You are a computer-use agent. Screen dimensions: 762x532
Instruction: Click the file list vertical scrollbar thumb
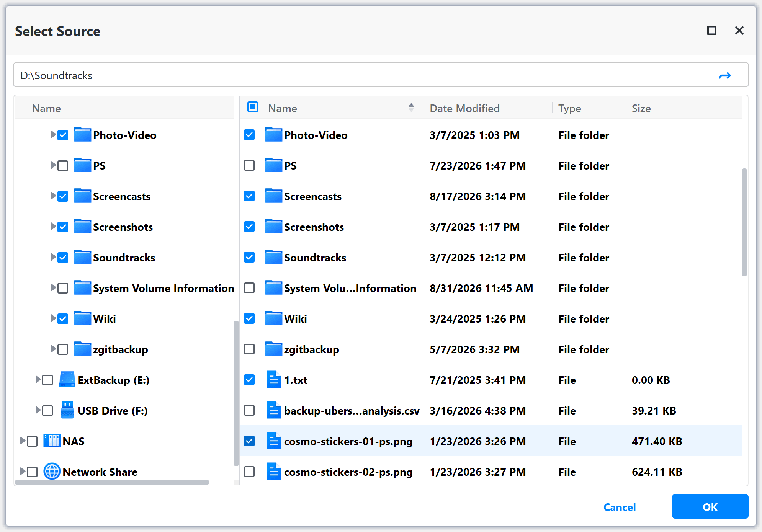point(744,222)
